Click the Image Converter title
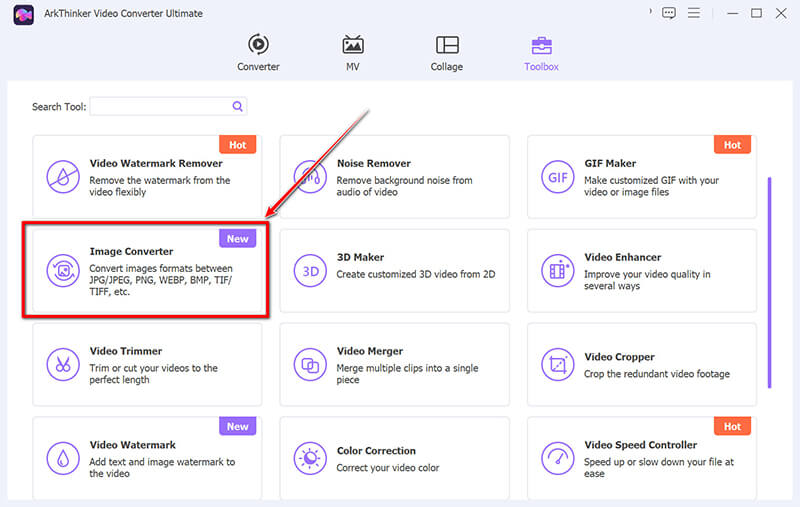800x507 pixels. coord(132,251)
